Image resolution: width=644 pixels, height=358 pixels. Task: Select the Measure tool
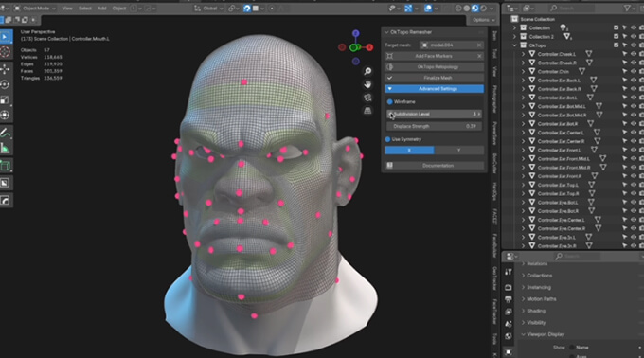tap(6, 148)
